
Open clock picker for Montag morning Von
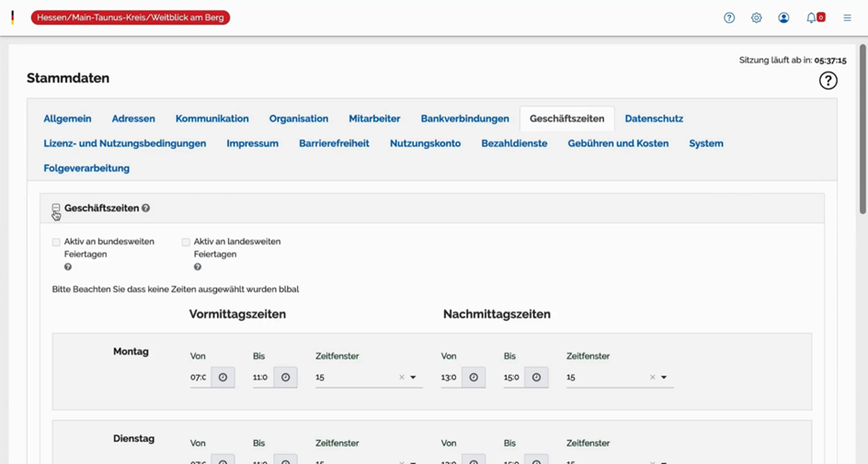coord(223,378)
